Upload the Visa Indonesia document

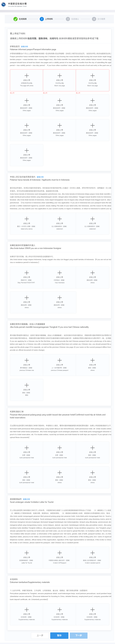tap(60, 277)
